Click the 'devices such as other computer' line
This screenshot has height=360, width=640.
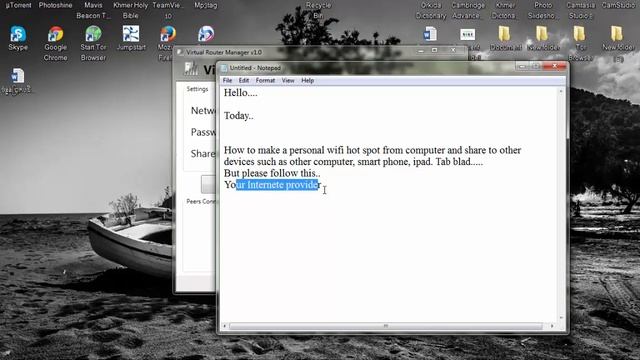tap(353, 161)
